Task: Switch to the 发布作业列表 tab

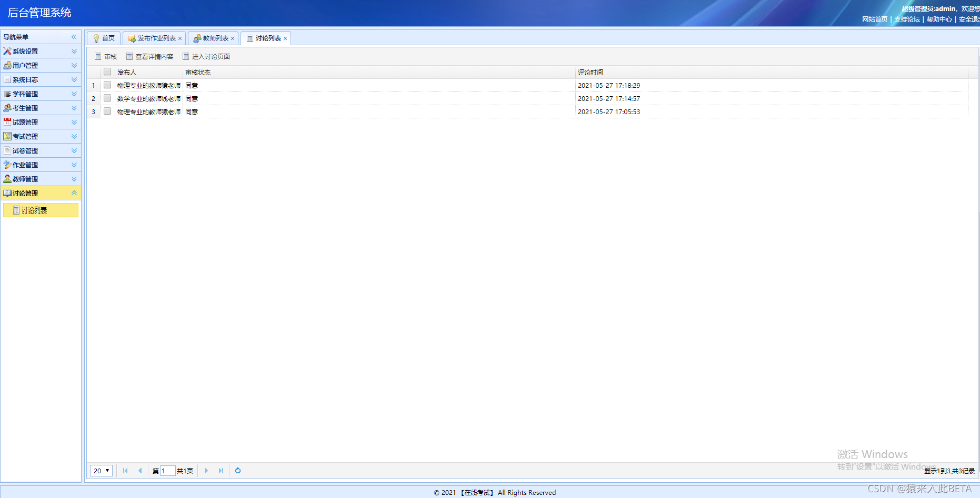Action: (x=154, y=38)
